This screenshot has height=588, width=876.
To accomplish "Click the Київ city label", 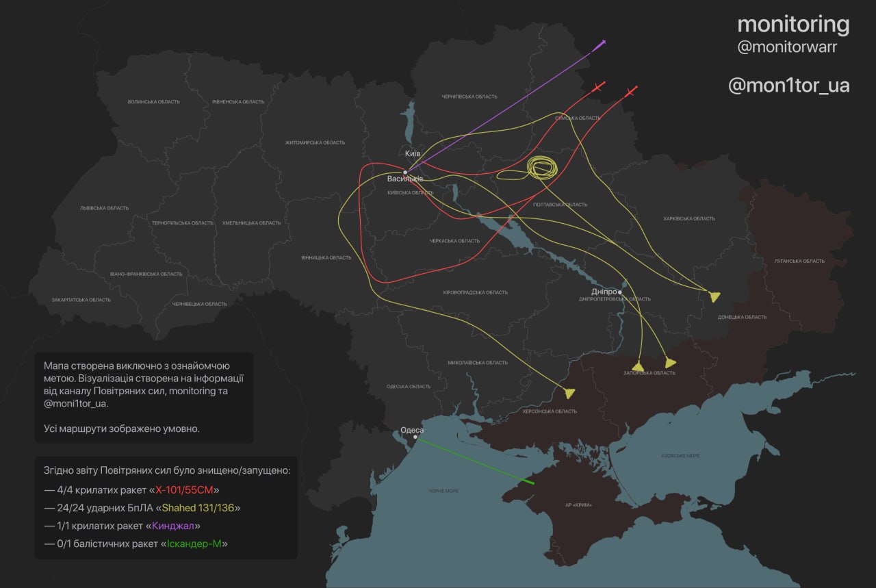I will 413,153.
